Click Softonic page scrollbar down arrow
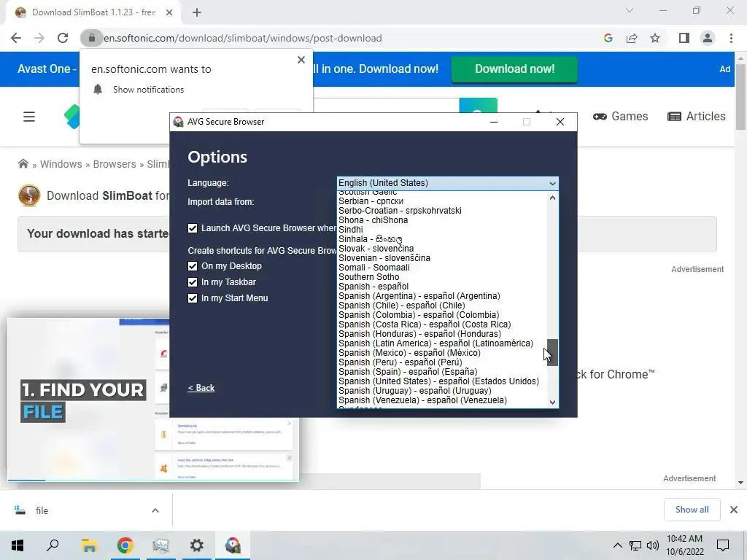Screen dimensions: 747x560 (740, 483)
